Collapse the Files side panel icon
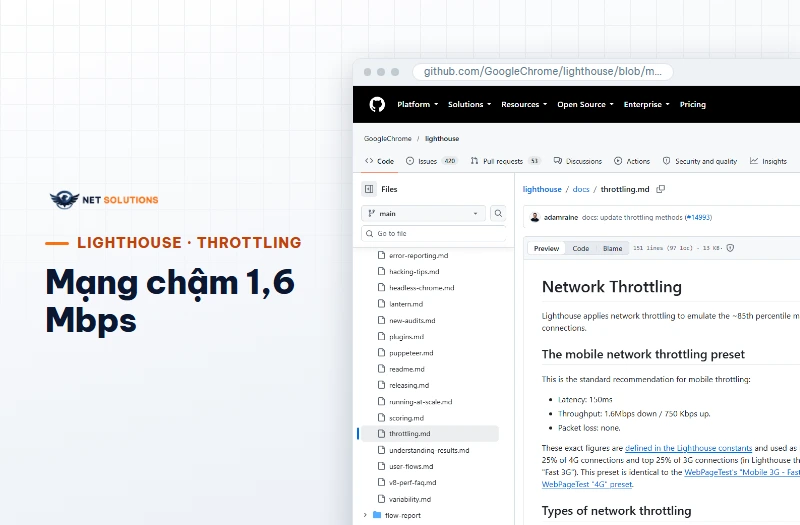The height and width of the screenshot is (525, 800). pyautogui.click(x=369, y=189)
